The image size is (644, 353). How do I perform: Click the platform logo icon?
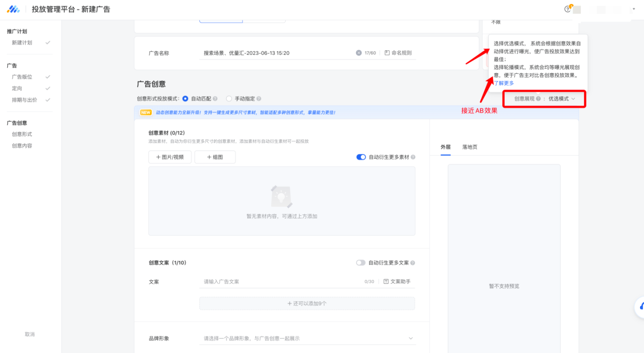[13, 9]
